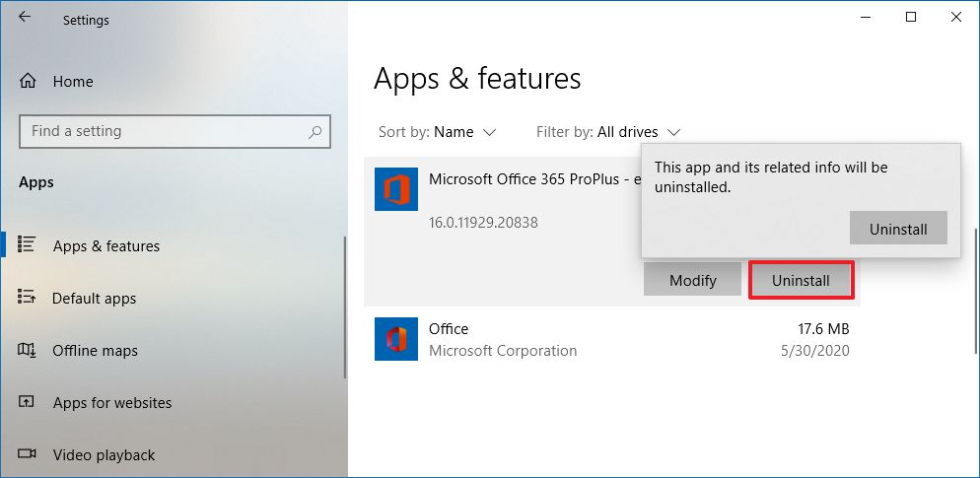Image resolution: width=980 pixels, height=478 pixels.
Task: Click the Home icon in sidebar
Action: [x=29, y=81]
